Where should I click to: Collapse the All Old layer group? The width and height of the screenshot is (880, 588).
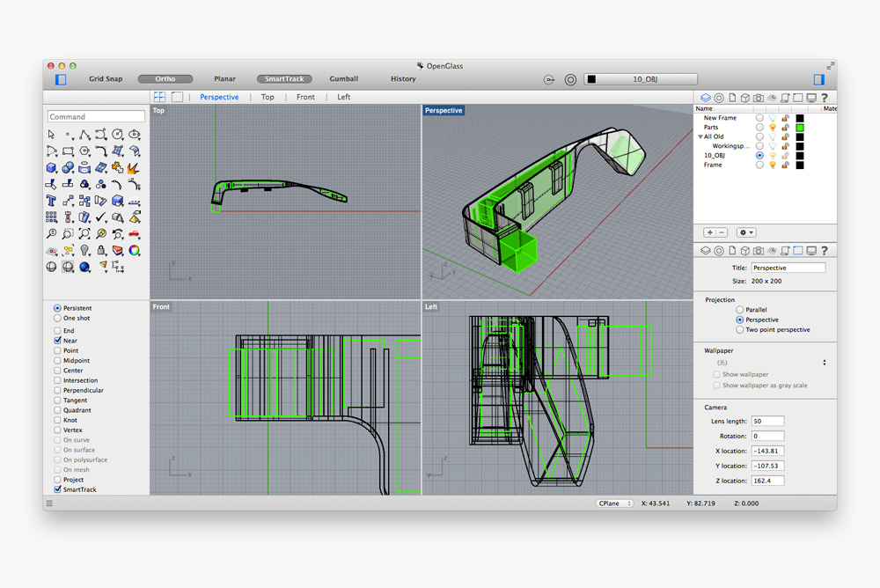pos(700,136)
